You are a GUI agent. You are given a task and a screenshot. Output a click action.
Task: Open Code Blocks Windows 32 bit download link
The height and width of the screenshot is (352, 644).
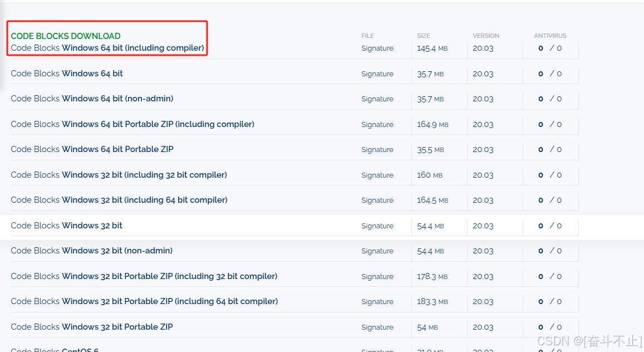(67, 226)
